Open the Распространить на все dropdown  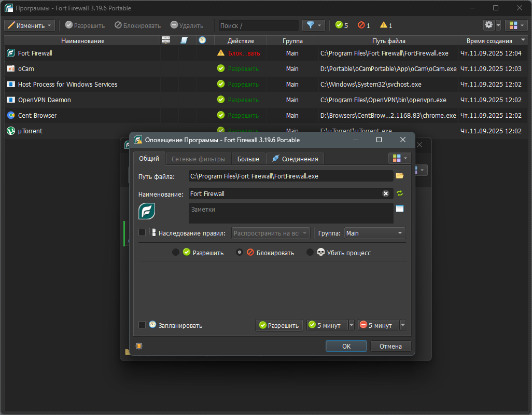tap(271, 233)
